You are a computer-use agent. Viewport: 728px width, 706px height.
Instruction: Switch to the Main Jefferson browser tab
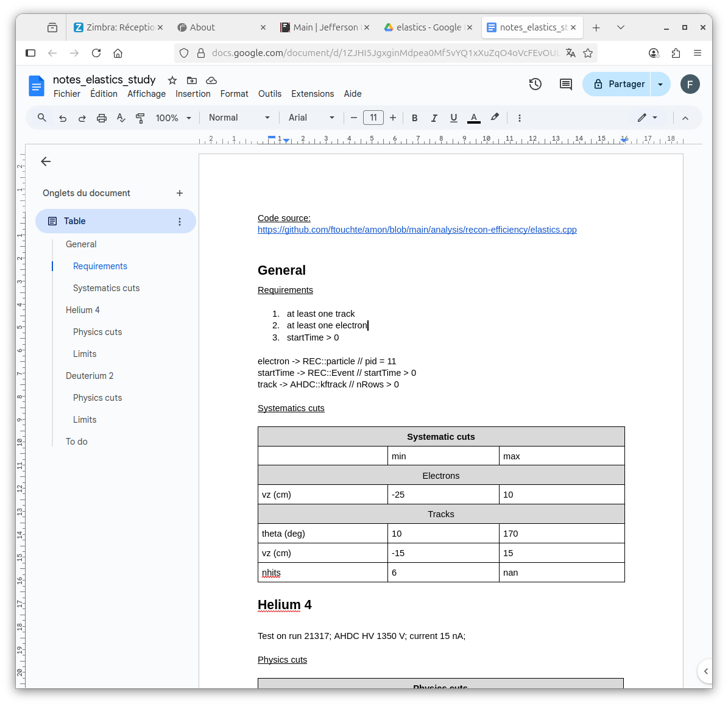[325, 27]
